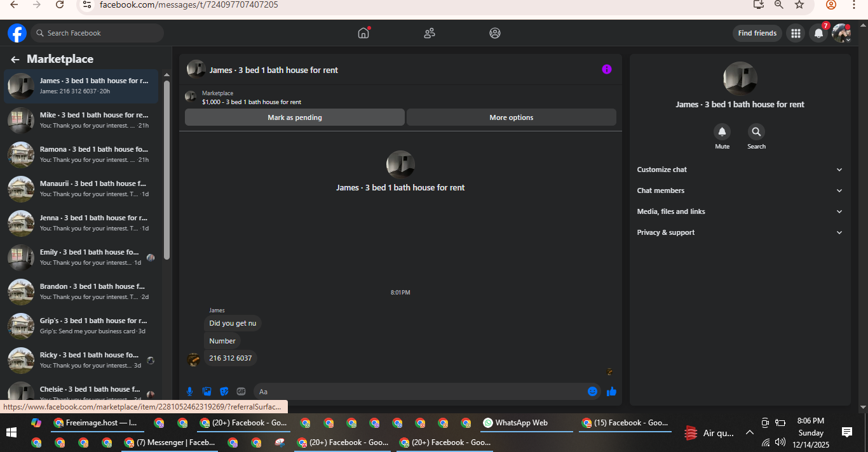
Task: Open the account profile picture menu
Action: 841,33
